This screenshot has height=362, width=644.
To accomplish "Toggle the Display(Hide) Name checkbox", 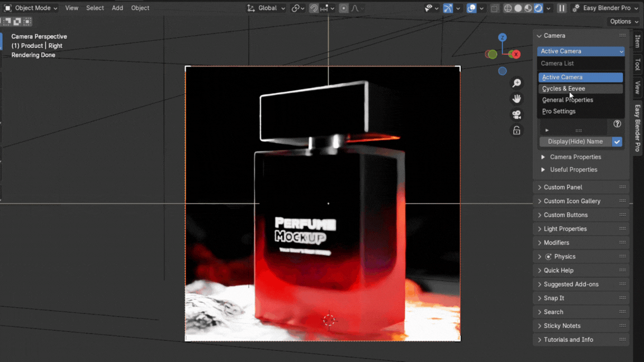I will coord(617,142).
